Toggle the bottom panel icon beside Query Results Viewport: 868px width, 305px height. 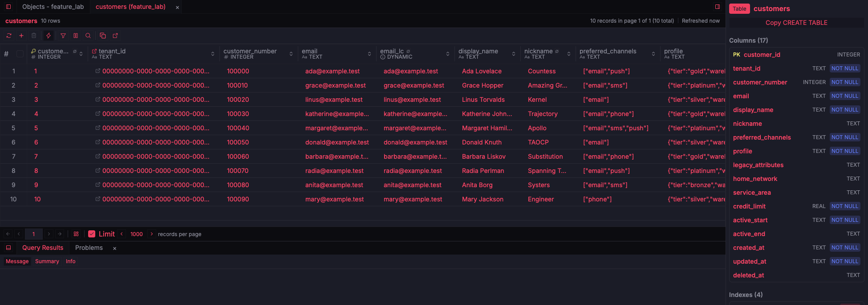(8, 248)
